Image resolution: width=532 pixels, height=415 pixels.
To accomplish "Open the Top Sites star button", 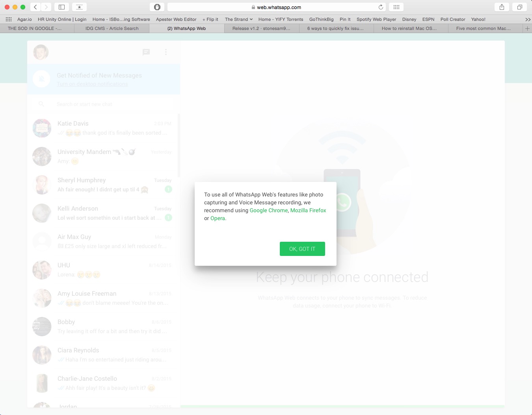I will click(x=79, y=7).
